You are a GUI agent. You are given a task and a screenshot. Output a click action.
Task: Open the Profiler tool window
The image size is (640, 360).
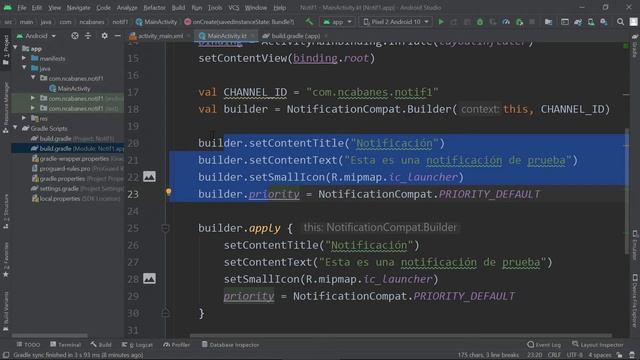click(x=177, y=345)
